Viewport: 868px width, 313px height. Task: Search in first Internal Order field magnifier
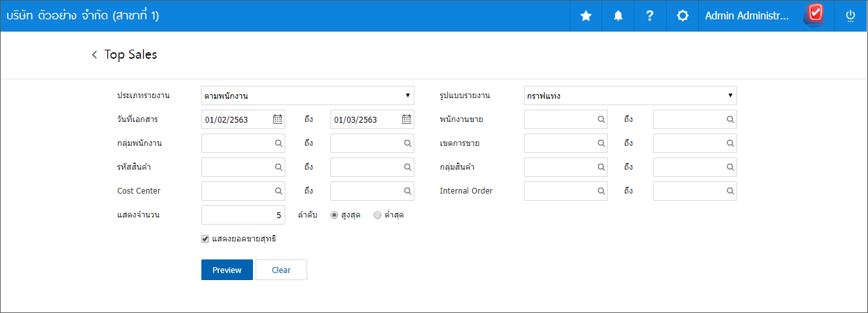(601, 191)
